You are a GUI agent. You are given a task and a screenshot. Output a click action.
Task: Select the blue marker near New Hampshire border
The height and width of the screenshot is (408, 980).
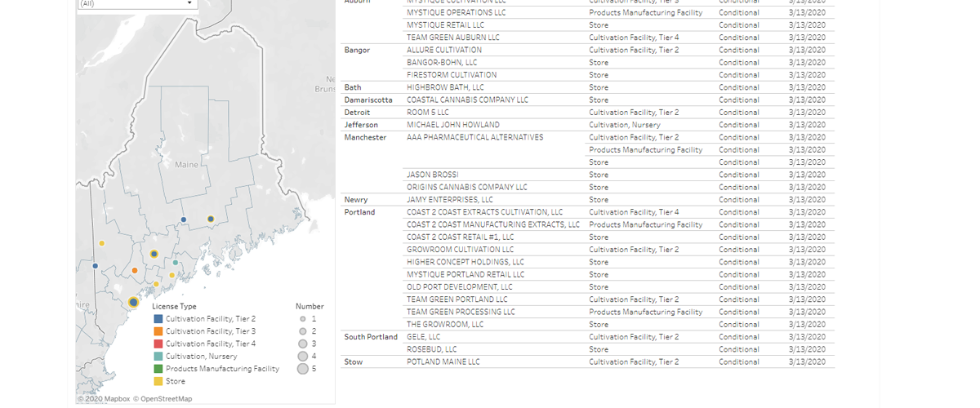96,266
